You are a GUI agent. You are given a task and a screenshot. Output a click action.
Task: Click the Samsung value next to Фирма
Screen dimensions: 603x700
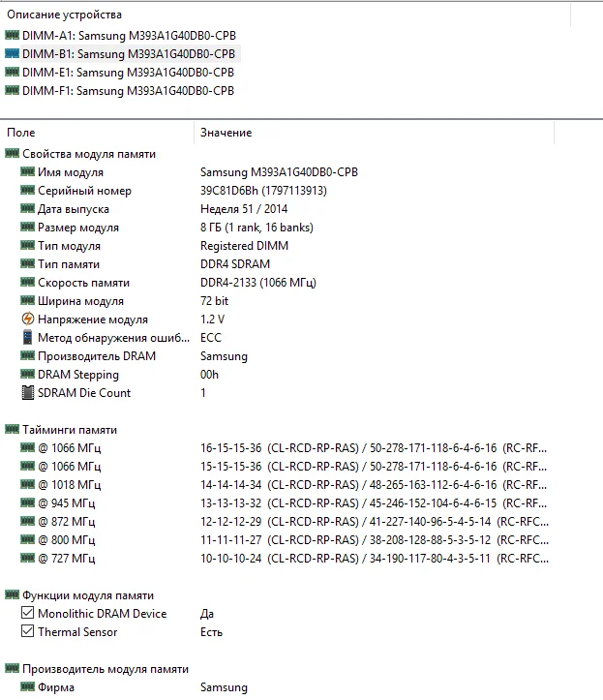tap(224, 687)
